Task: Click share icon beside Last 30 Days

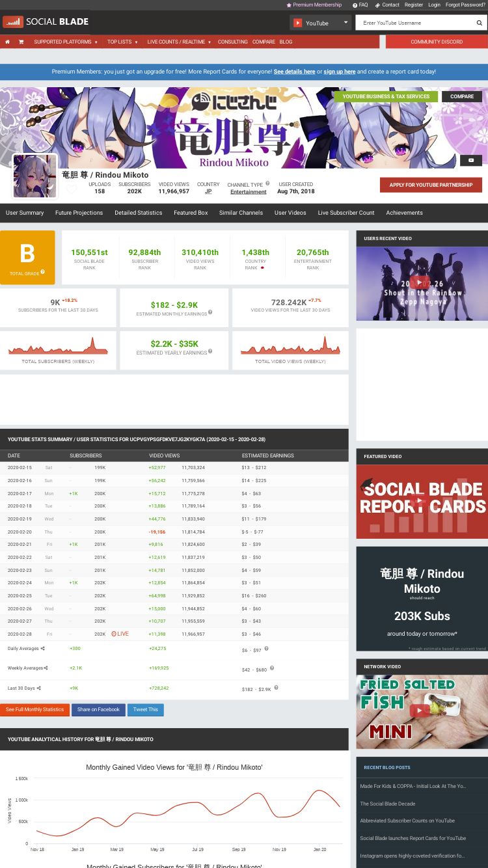Action: point(38,688)
